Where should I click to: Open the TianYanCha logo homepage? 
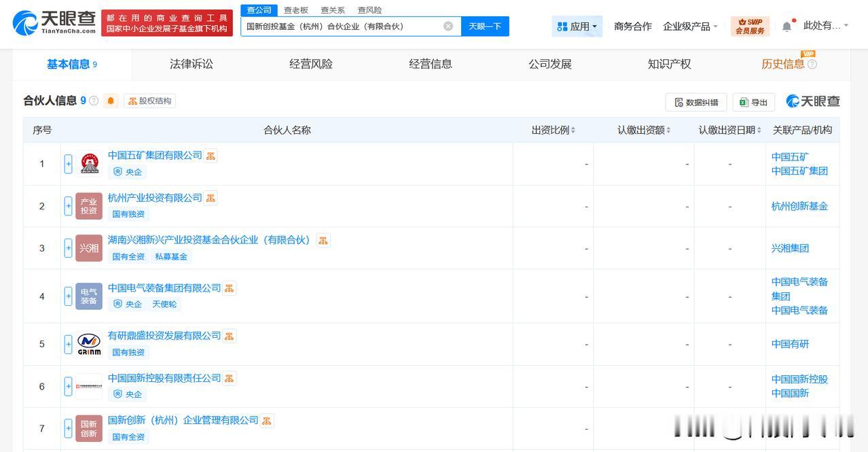[x=54, y=23]
